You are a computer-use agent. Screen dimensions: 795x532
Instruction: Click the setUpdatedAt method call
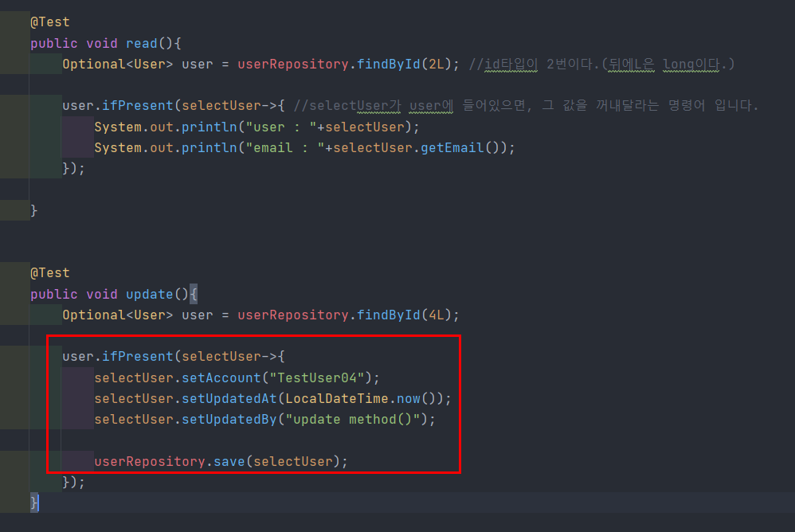tap(229, 398)
